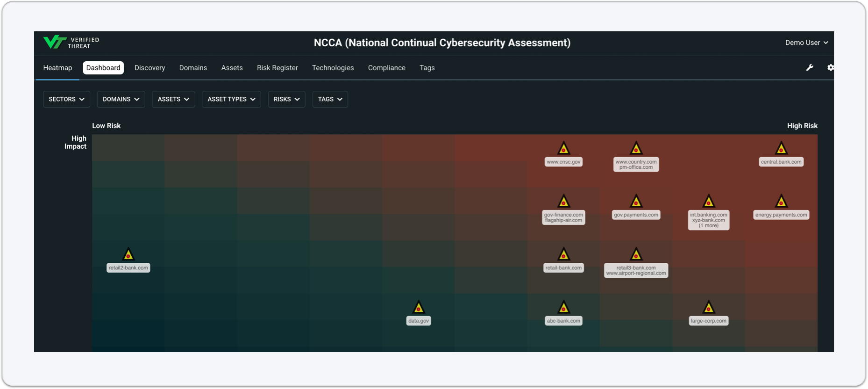
Task: Open the Risk Register tab
Action: 277,68
